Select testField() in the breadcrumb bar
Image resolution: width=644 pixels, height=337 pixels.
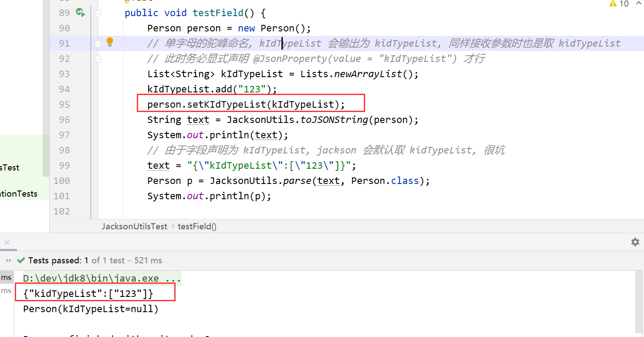pyautogui.click(x=197, y=226)
